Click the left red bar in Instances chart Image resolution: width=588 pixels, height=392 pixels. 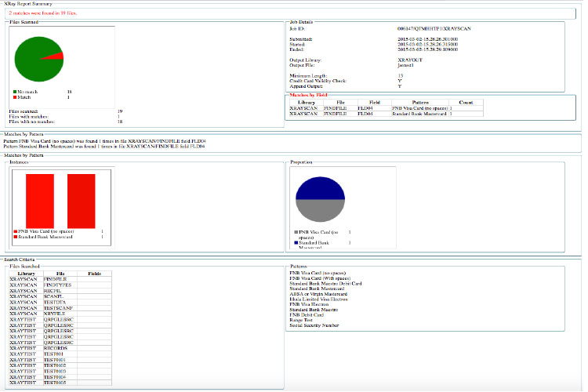[40, 199]
